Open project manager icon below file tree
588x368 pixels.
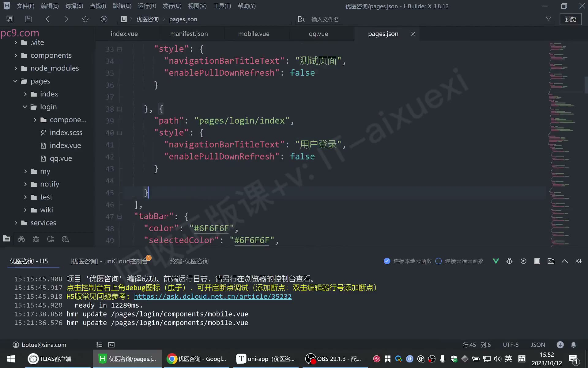(6, 239)
